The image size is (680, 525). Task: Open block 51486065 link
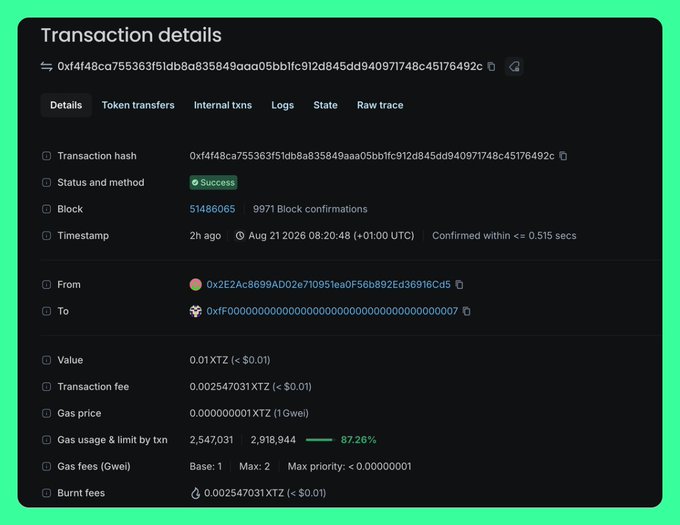coord(212,209)
